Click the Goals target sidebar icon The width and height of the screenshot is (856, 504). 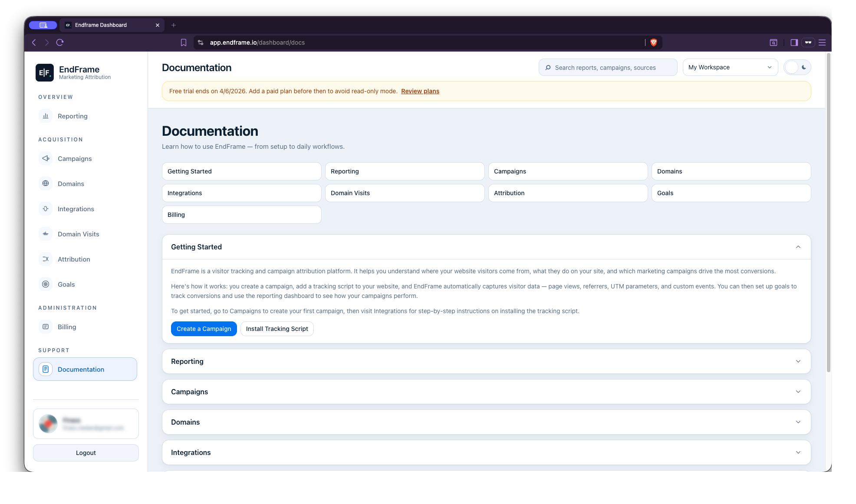coord(46,284)
